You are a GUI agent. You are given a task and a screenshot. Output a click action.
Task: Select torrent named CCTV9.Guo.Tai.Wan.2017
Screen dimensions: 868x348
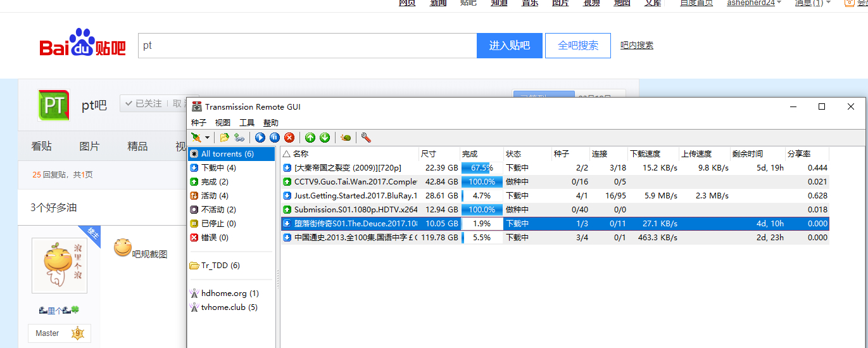pos(356,181)
